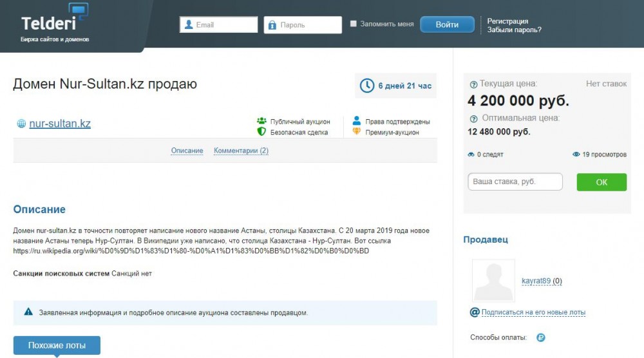Submit bid with the green OK button

pos(601,182)
